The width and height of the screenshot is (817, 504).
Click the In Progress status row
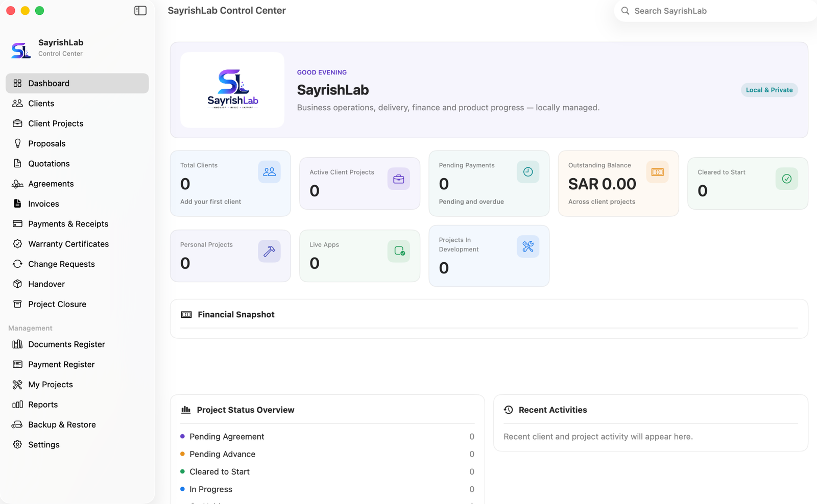click(x=327, y=489)
